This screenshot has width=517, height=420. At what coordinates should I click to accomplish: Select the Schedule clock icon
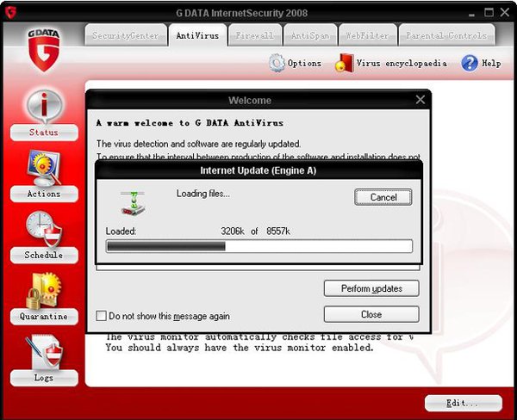point(43,228)
